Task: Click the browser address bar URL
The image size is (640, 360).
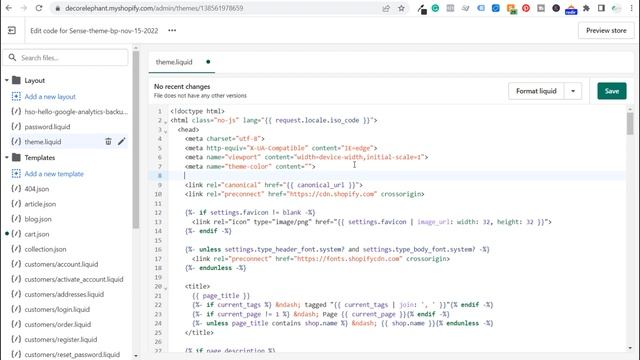Action: pos(154,8)
